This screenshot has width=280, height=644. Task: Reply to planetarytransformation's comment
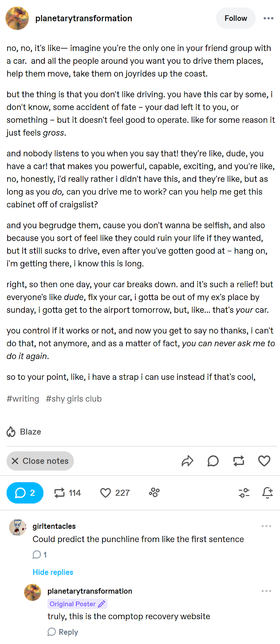coord(63,632)
